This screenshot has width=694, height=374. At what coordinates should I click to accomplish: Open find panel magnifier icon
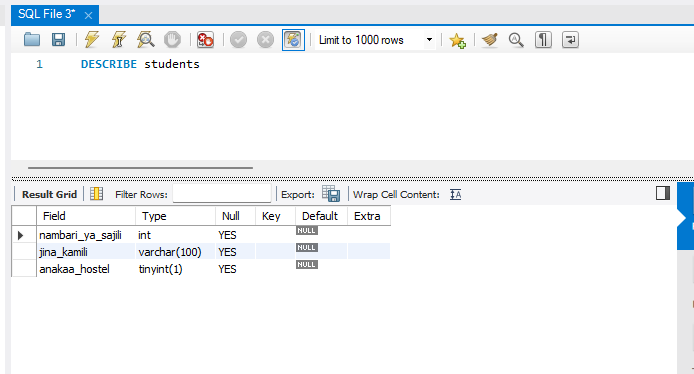(516, 40)
